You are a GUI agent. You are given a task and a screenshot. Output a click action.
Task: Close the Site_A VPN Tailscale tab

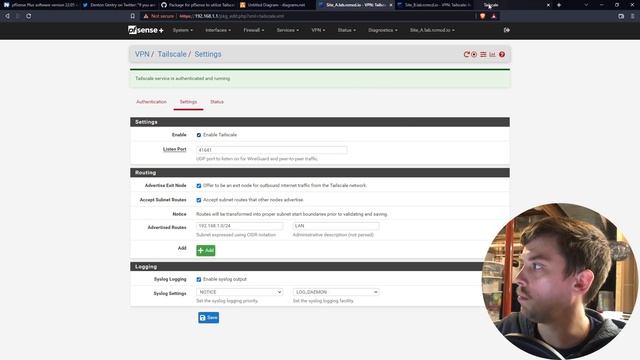point(391,5)
